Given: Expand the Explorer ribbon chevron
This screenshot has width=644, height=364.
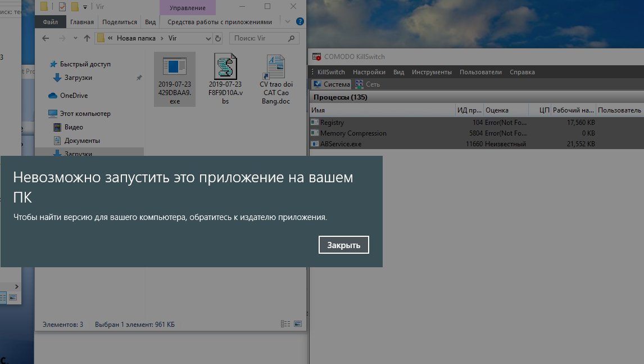Looking at the screenshot, I should click(288, 21).
